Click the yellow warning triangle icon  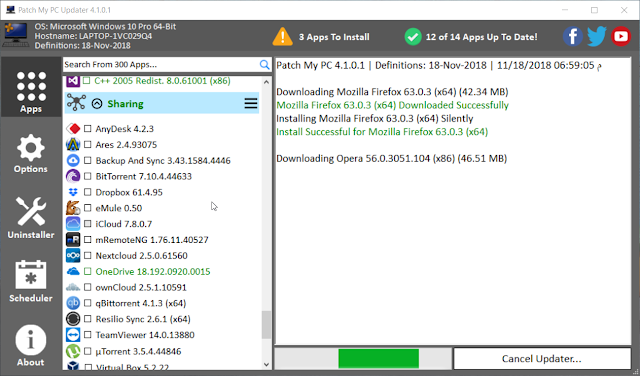[282, 37]
